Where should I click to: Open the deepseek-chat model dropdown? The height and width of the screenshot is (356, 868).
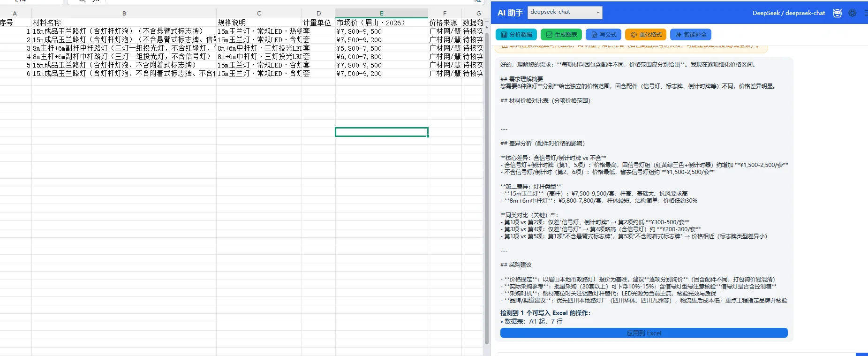click(565, 12)
